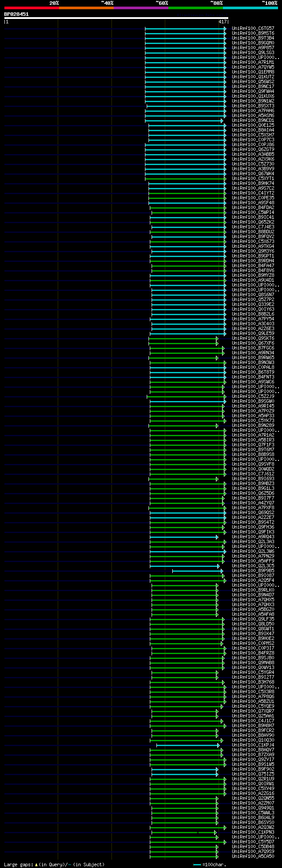Select hit UniRef100_B9MYZ8

click(253, 275)
